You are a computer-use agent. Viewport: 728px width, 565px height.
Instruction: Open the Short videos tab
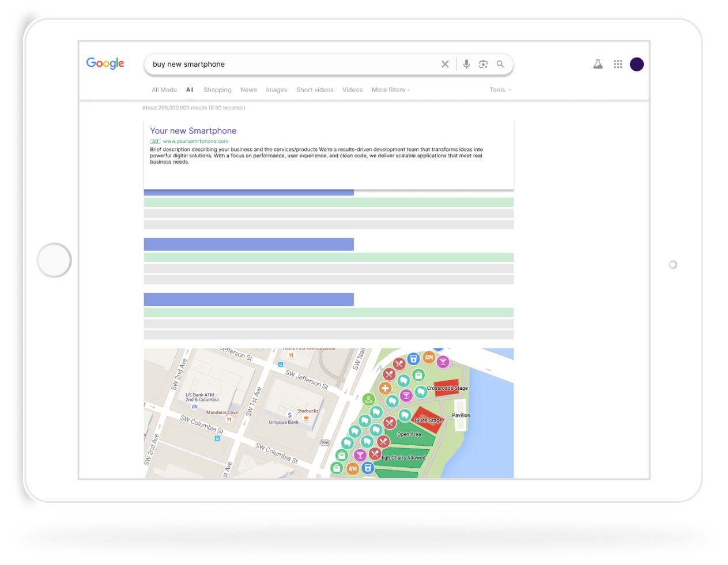pos(315,90)
